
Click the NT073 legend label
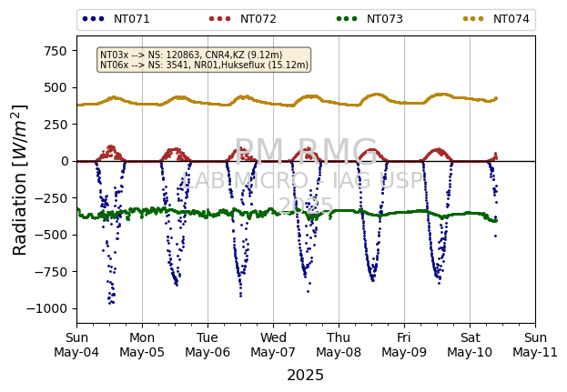click(x=385, y=19)
